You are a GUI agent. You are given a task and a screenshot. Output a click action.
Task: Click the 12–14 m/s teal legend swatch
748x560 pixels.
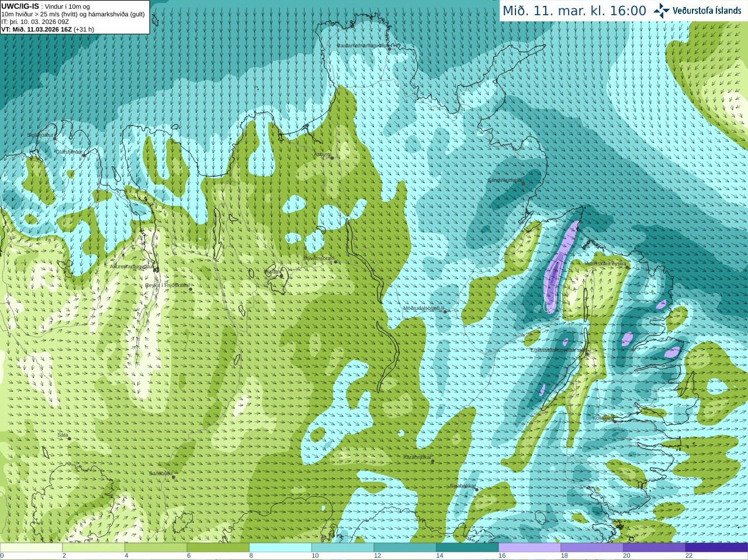pyautogui.click(x=405, y=548)
